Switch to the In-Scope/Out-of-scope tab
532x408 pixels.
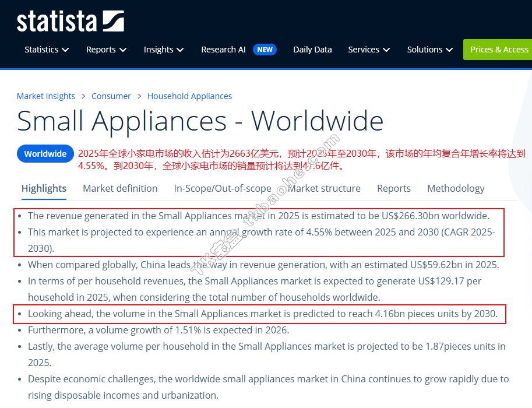coord(223,188)
